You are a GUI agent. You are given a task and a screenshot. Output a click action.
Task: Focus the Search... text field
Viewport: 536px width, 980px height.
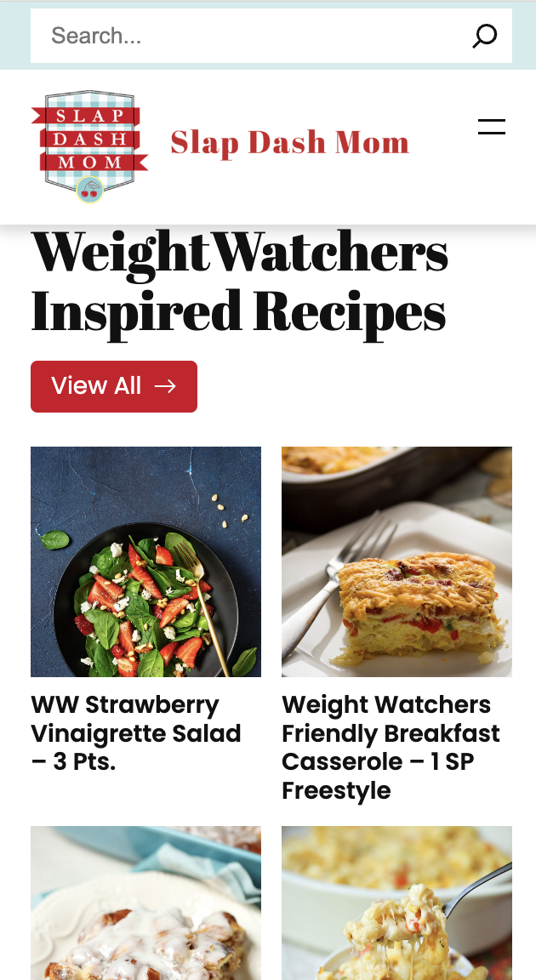click(250, 36)
